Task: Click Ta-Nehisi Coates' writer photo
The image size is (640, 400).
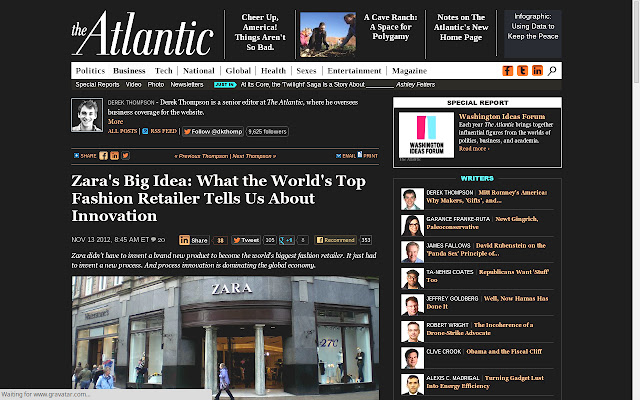Action: (x=412, y=278)
